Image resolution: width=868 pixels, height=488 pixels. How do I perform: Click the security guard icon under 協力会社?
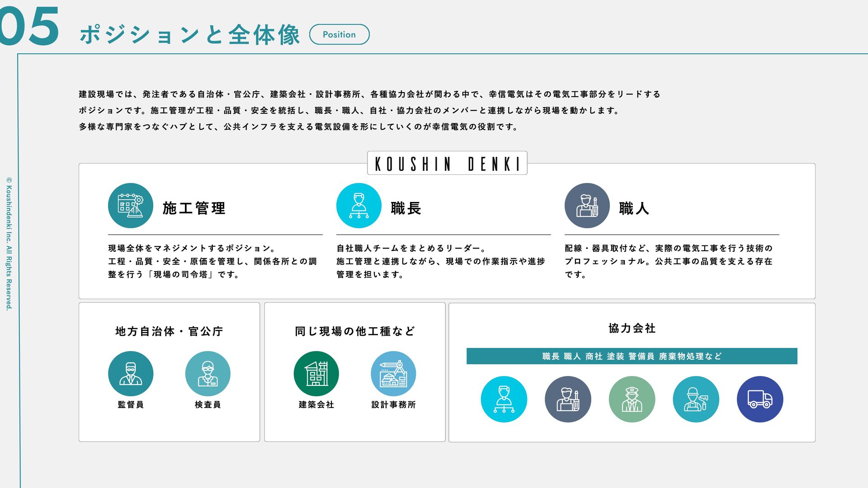click(632, 399)
